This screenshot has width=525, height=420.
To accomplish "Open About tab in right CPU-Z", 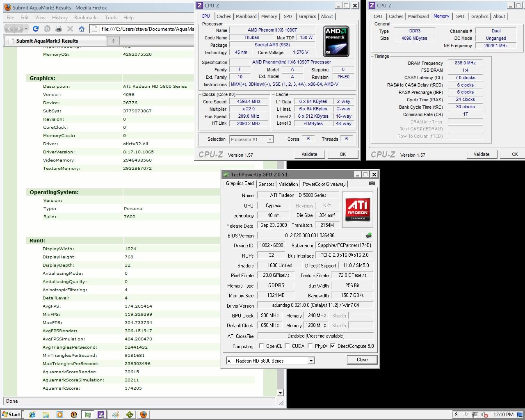I will 499,16.
